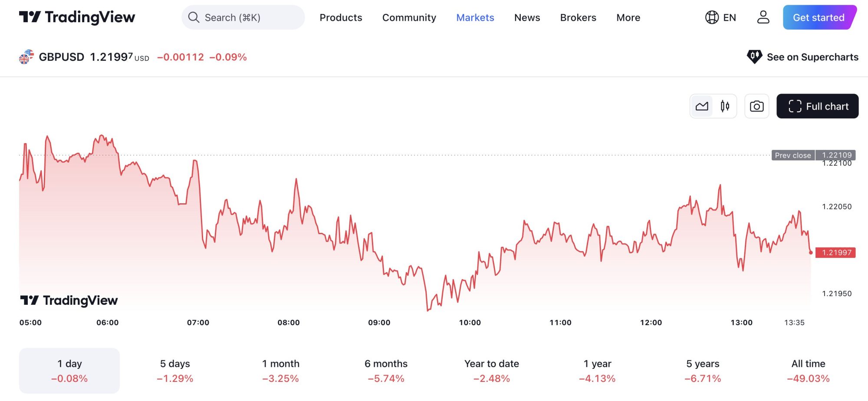Switch to candlestick chart view icon
The height and width of the screenshot is (401, 868).
point(725,106)
